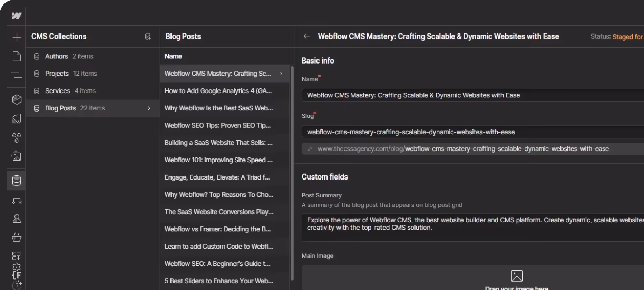
Task: Select Webflow vs Framer post
Action: pyautogui.click(x=225, y=229)
